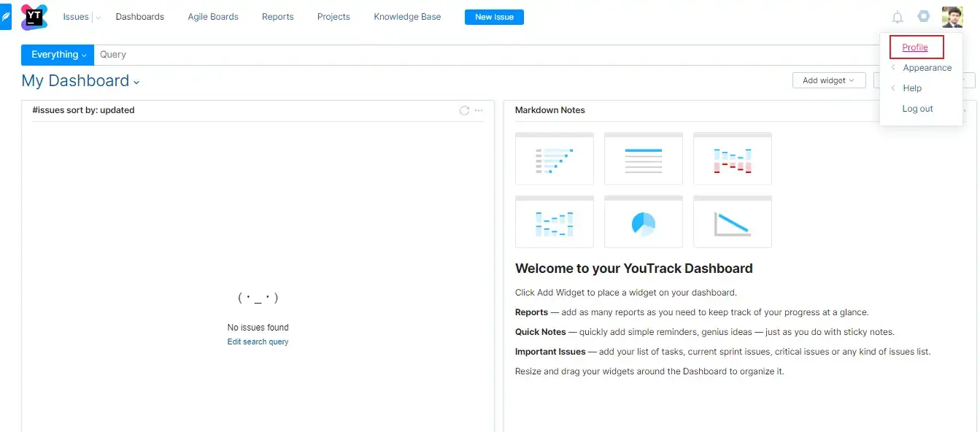Open the Everything search context dropdown
Viewport: 980px width, 432px height.
(x=58, y=55)
